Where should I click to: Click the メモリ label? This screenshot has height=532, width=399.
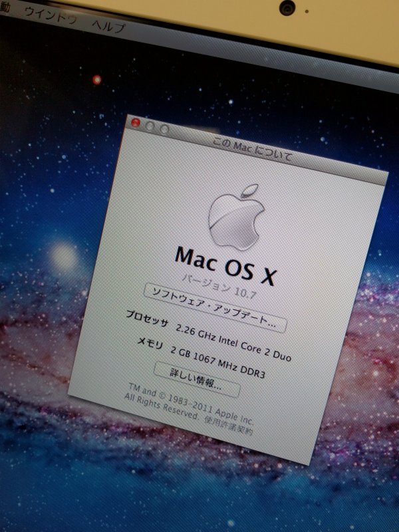tap(150, 343)
